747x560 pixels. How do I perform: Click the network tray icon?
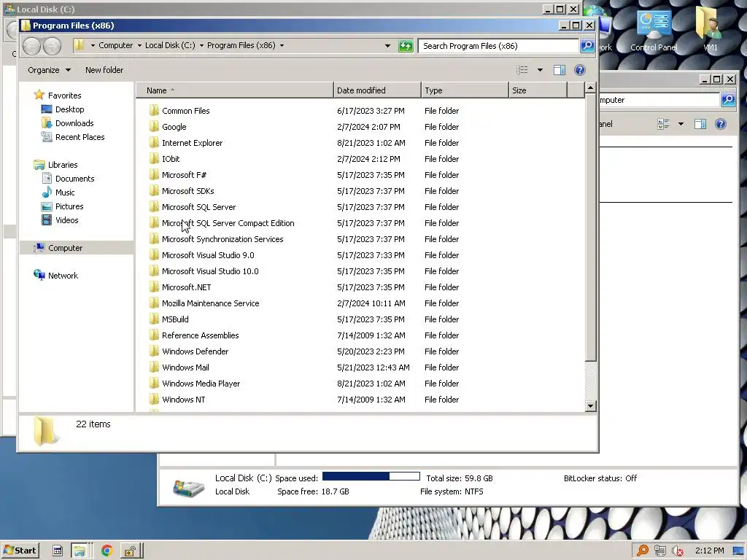(659, 551)
